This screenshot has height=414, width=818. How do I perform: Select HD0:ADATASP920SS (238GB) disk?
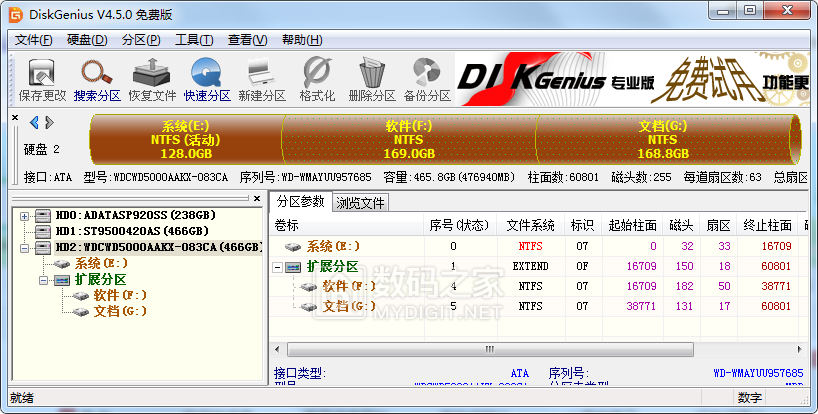135,215
